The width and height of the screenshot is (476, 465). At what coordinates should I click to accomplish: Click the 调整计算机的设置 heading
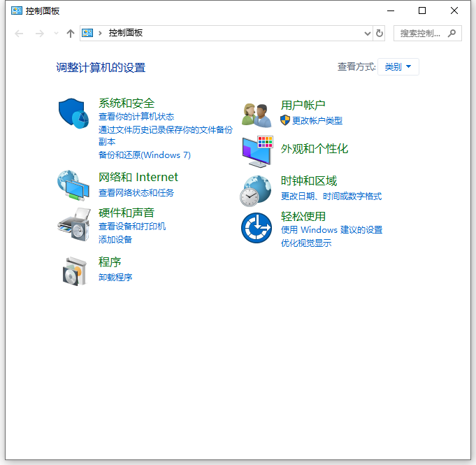click(101, 67)
